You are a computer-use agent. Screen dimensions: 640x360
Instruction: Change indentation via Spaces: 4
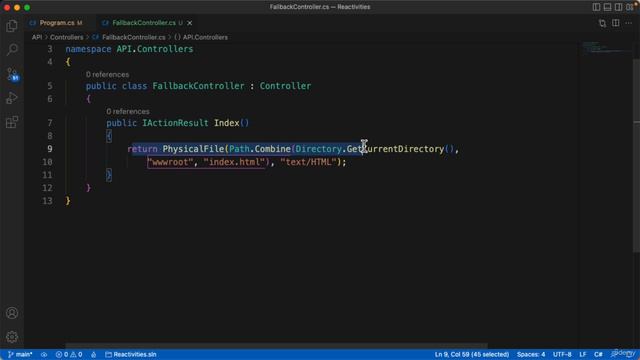[x=531, y=354]
